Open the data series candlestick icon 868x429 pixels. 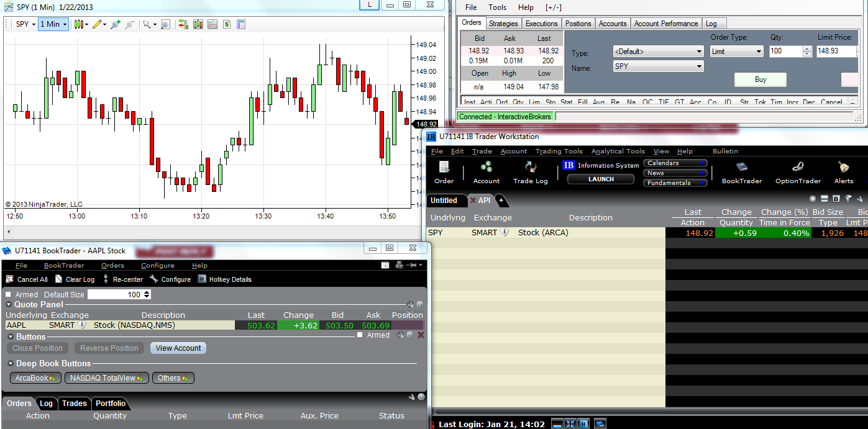tap(198, 24)
